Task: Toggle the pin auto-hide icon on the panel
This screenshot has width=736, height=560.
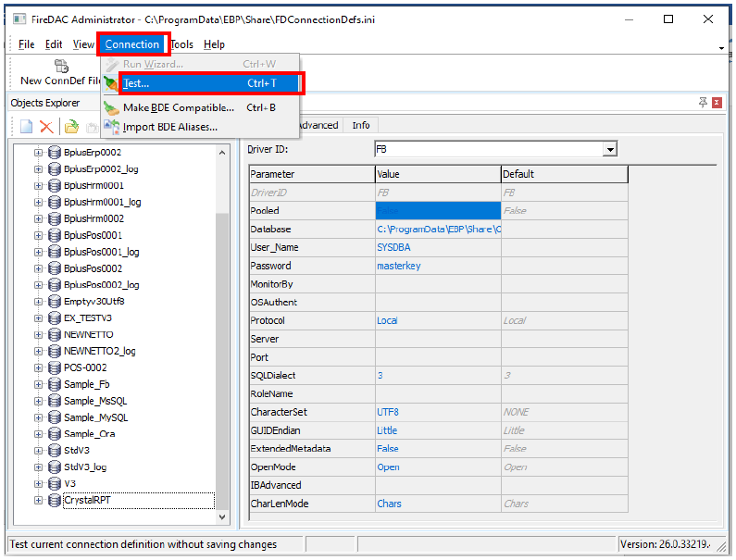Action: 703,103
